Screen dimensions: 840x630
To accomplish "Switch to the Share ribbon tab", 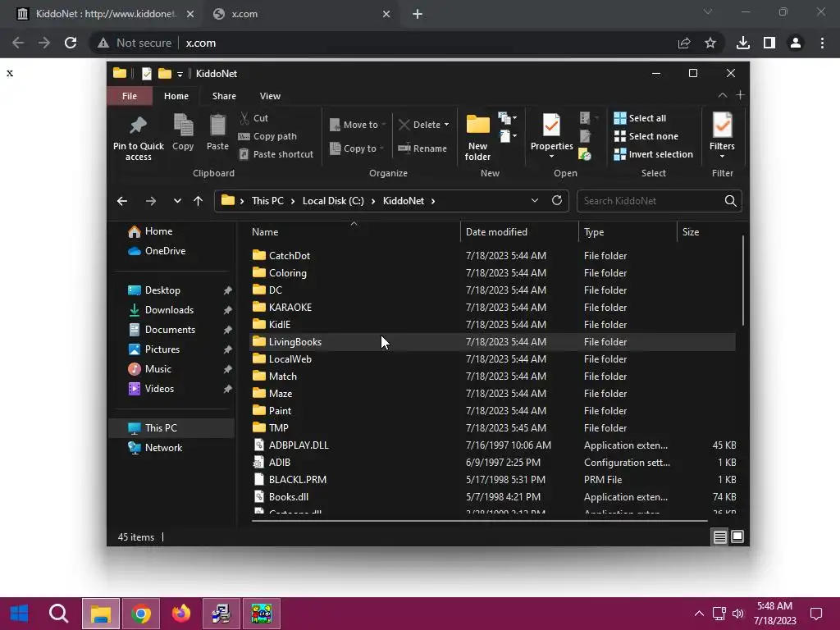I will point(224,96).
